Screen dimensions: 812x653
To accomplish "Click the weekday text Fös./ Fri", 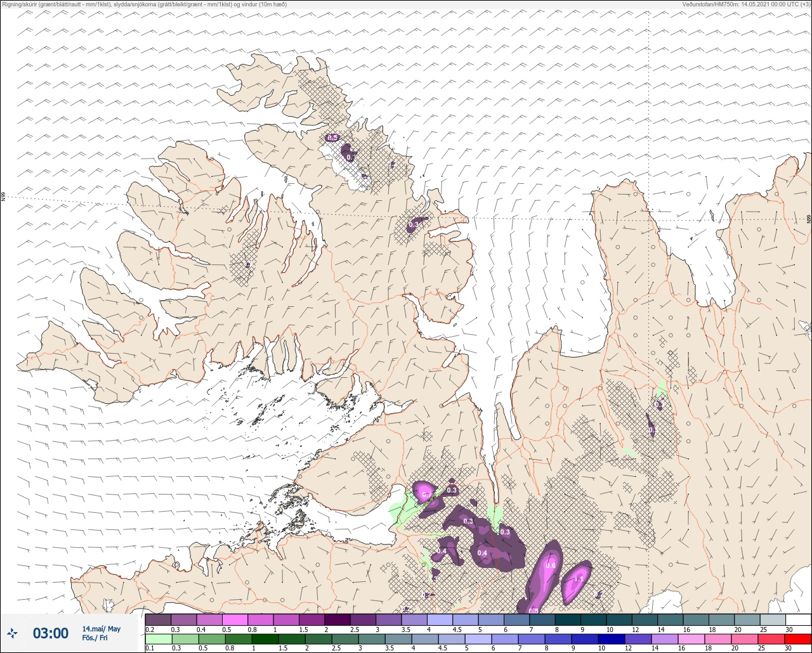I will point(95,638).
